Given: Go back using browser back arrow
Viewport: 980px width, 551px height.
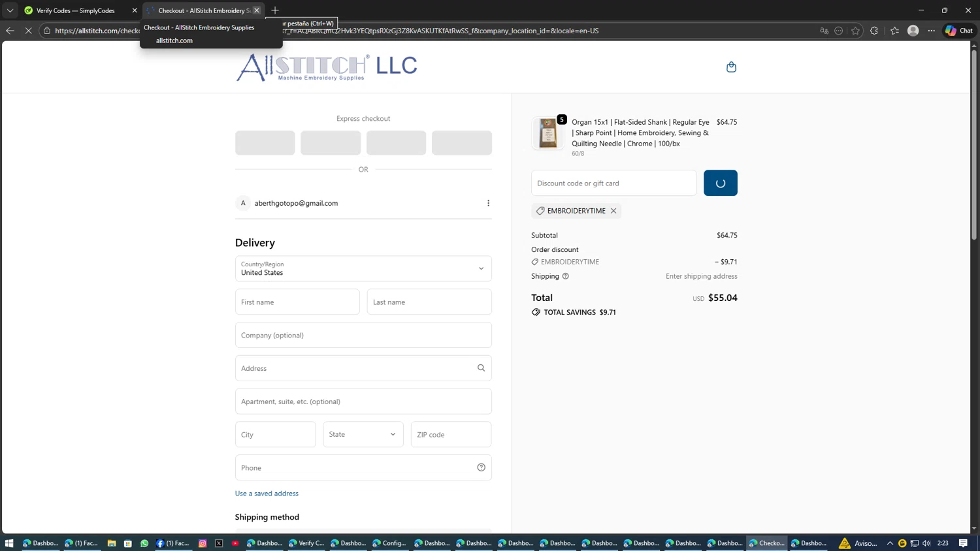Looking at the screenshot, I should [10, 31].
